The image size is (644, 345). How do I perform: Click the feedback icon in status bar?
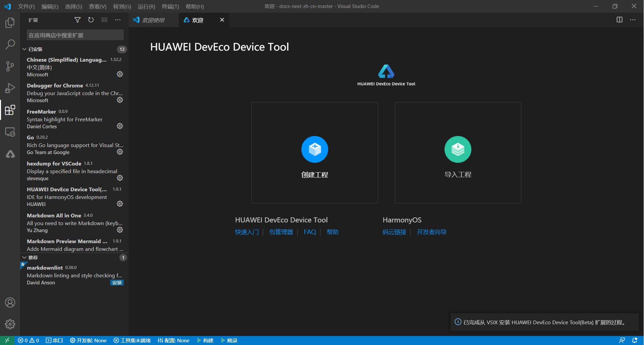622,340
